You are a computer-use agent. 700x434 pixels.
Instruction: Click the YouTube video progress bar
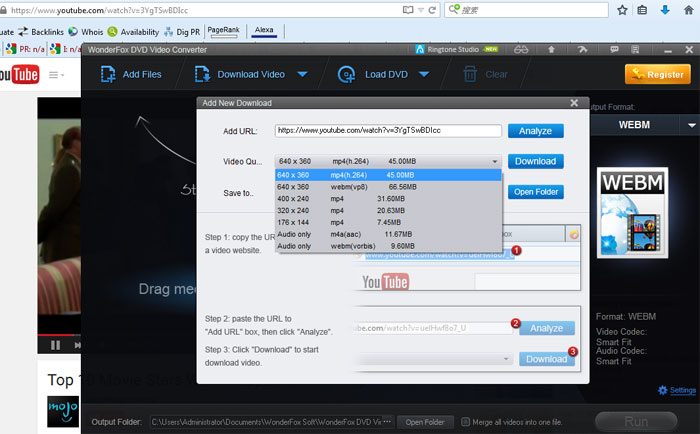(x=59, y=334)
